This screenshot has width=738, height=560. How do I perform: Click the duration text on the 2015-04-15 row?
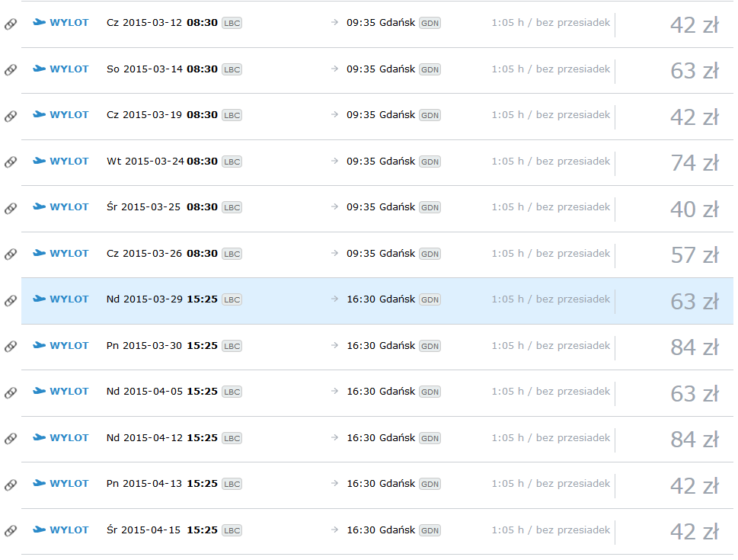point(551,530)
